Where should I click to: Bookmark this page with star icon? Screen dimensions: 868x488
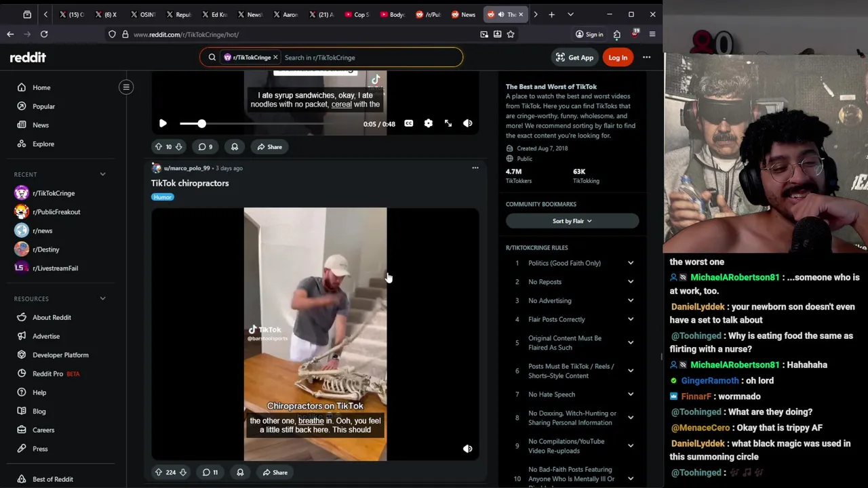pyautogui.click(x=511, y=34)
